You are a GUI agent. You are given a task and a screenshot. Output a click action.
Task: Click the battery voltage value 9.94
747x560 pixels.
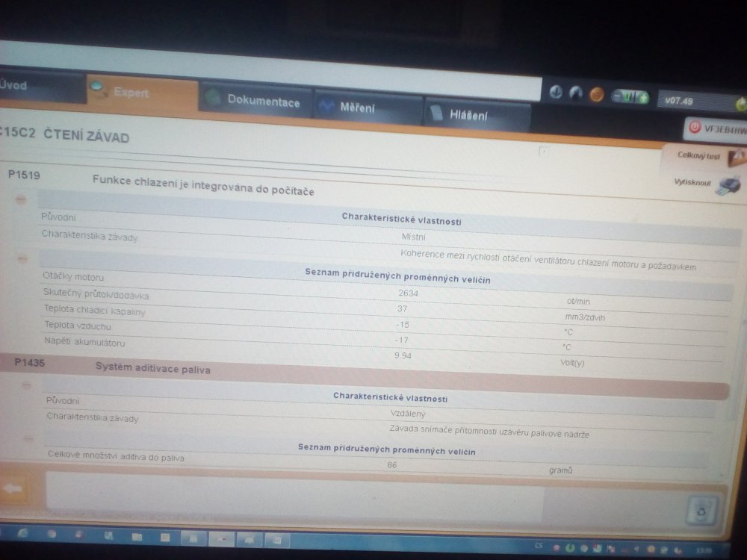(x=403, y=355)
